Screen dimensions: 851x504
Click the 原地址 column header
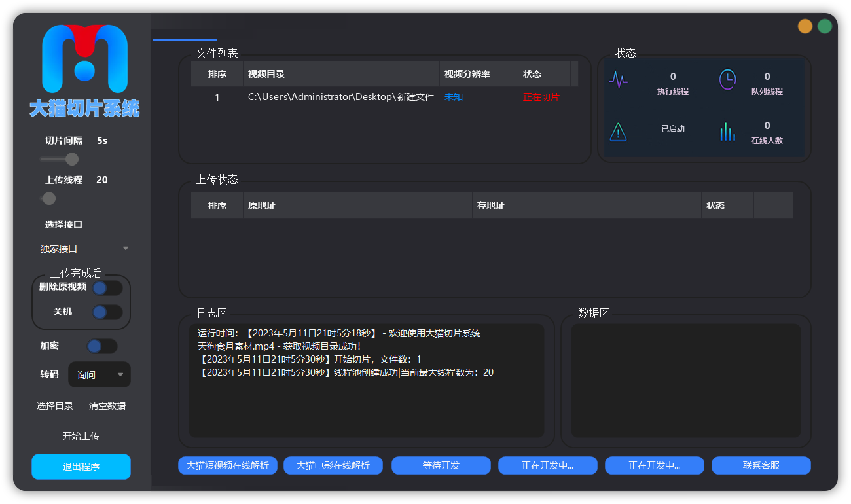coord(357,206)
